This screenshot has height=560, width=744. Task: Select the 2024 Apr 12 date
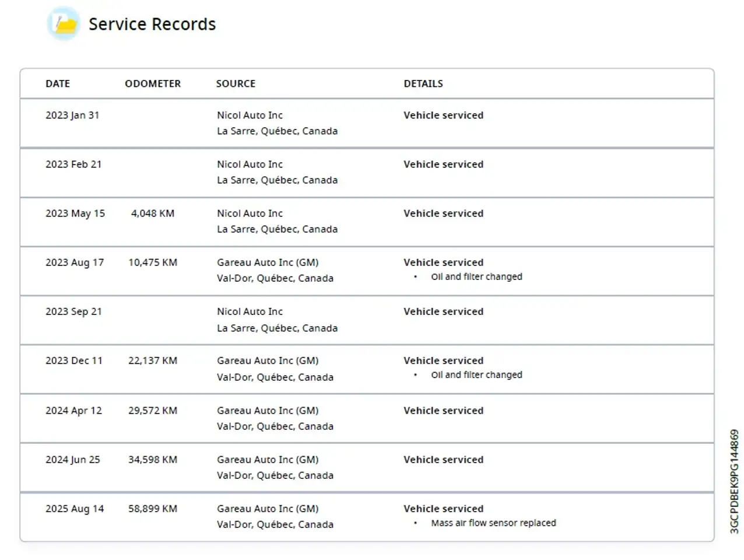[x=73, y=411]
